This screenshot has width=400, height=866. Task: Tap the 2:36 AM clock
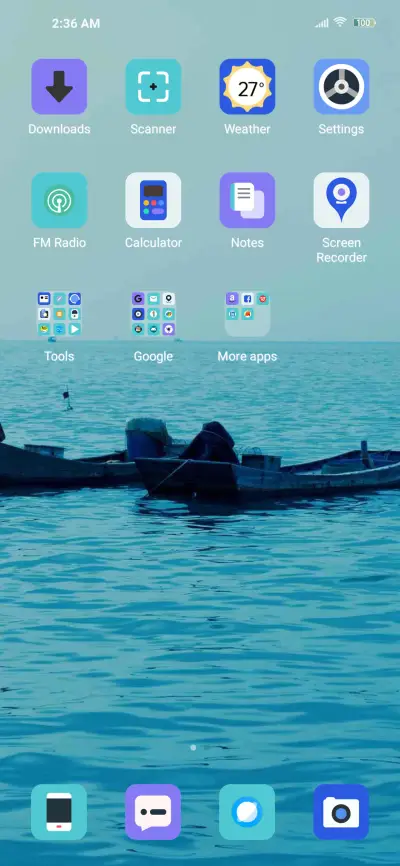(x=76, y=23)
